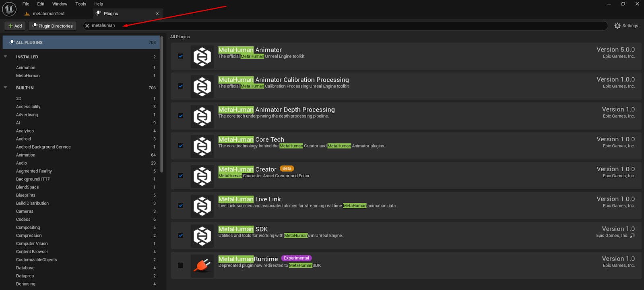Click the metahumanTest project tab icon
Image resolution: width=644 pixels, height=290 pixels.
coord(27,14)
